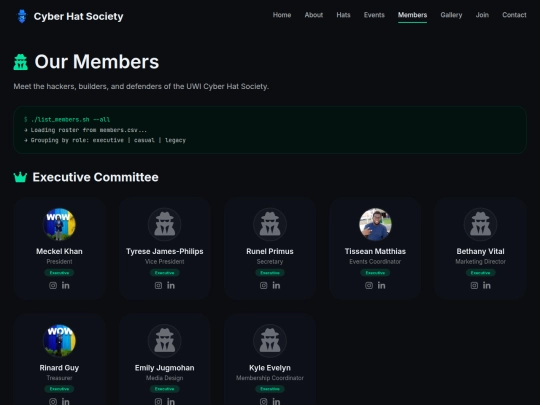Screen dimensions: 540x405
Task: Click the name Rinard Guy
Action: (59, 368)
